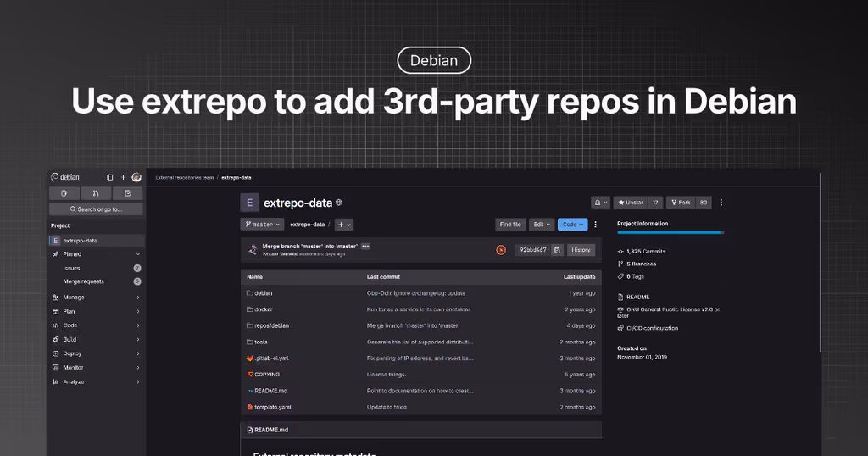The width and height of the screenshot is (868, 456).
Task: Copy the commit SHA with clipboard icon
Action: coord(557,250)
